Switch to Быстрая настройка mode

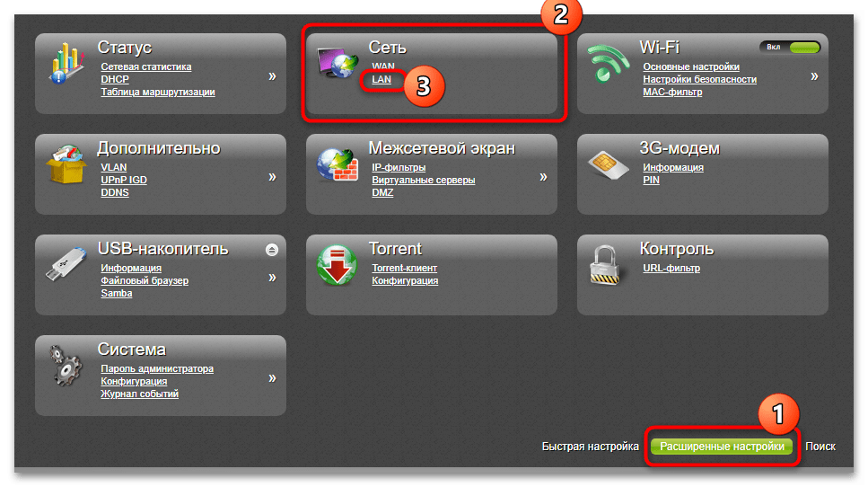pyautogui.click(x=590, y=446)
